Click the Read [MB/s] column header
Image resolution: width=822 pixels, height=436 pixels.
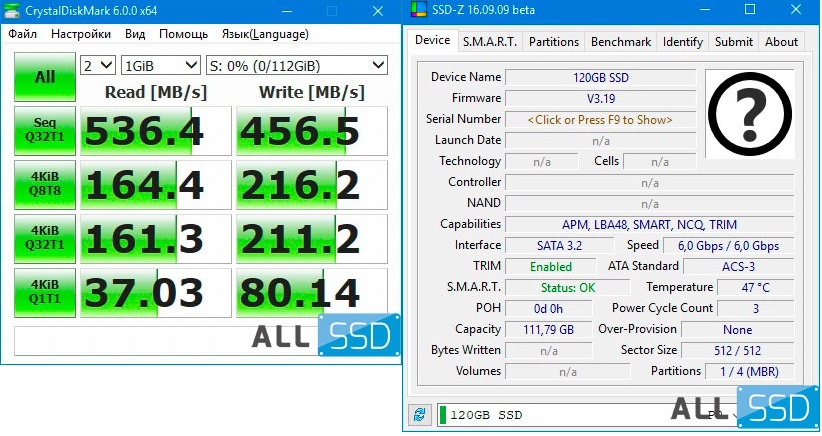[156, 92]
